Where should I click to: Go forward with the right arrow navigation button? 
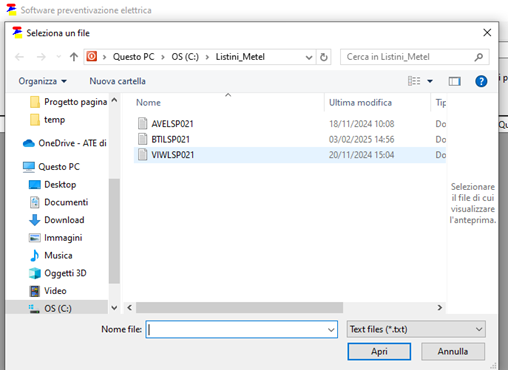click(x=41, y=57)
